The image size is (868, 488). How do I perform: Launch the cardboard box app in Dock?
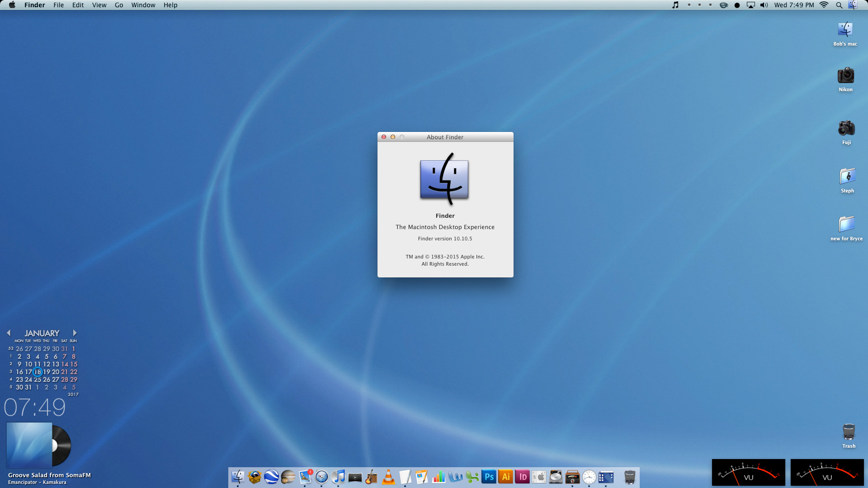pos(255,477)
